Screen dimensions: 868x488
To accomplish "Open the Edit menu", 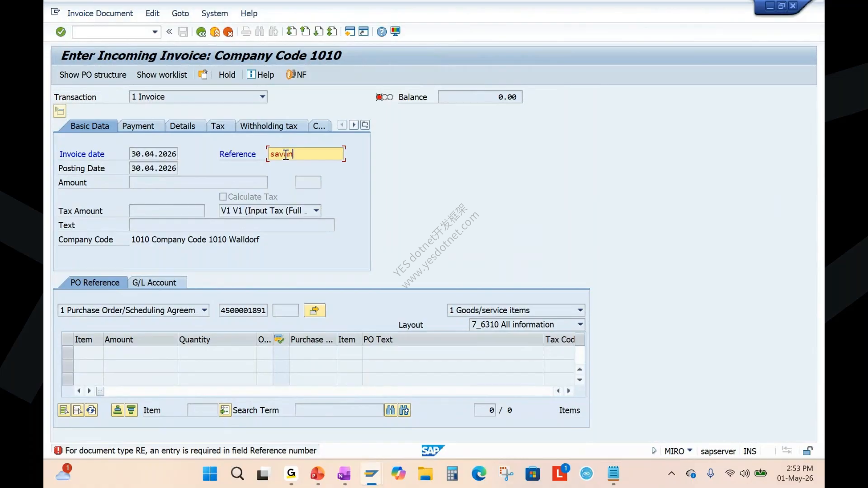I will [x=152, y=14].
